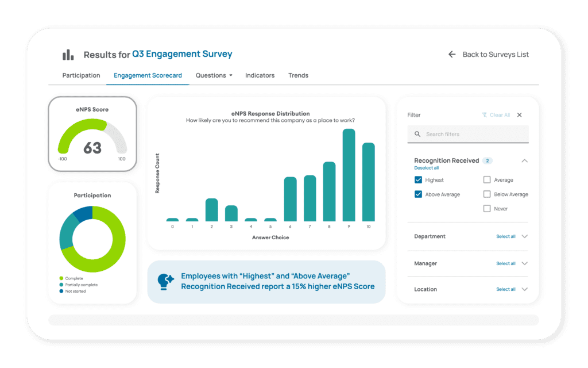This screenshot has height=368, width=588.
Task: Close the Filter panel with X
Action: tap(520, 115)
